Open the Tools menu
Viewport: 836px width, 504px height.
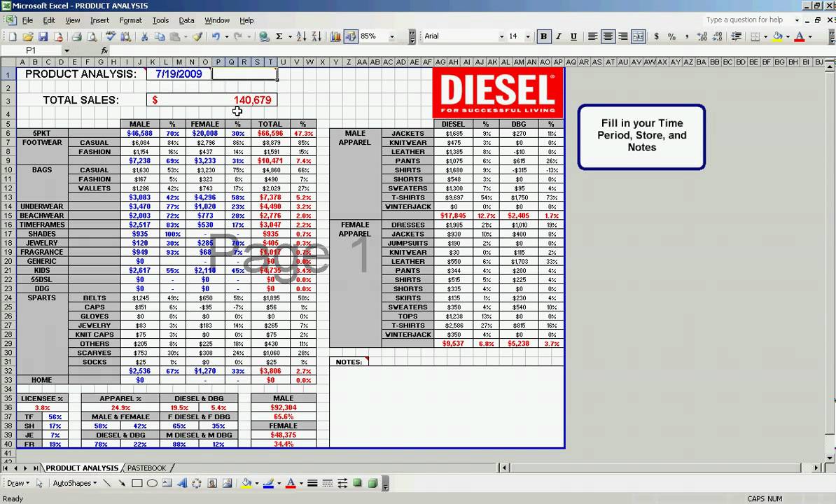tap(160, 20)
